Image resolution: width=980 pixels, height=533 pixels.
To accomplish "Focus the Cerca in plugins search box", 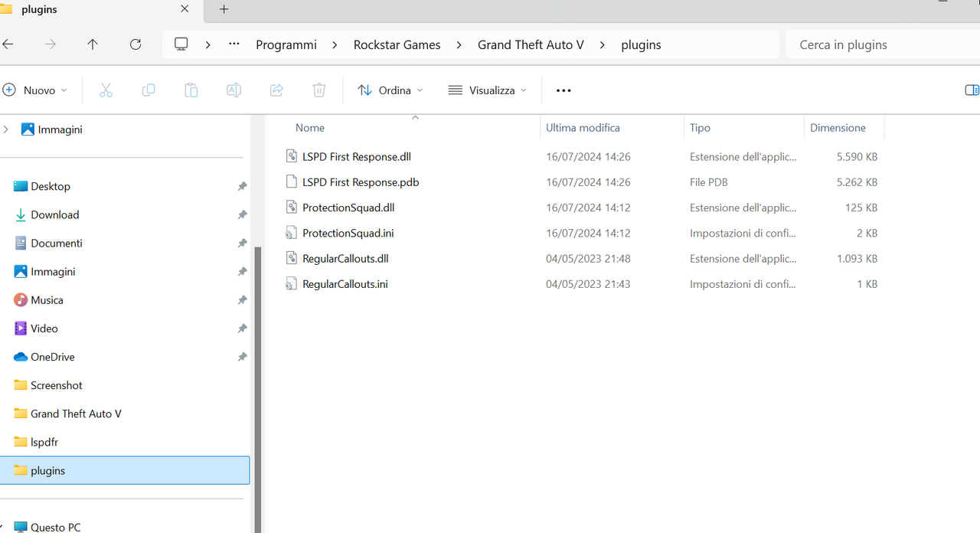I will 883,44.
